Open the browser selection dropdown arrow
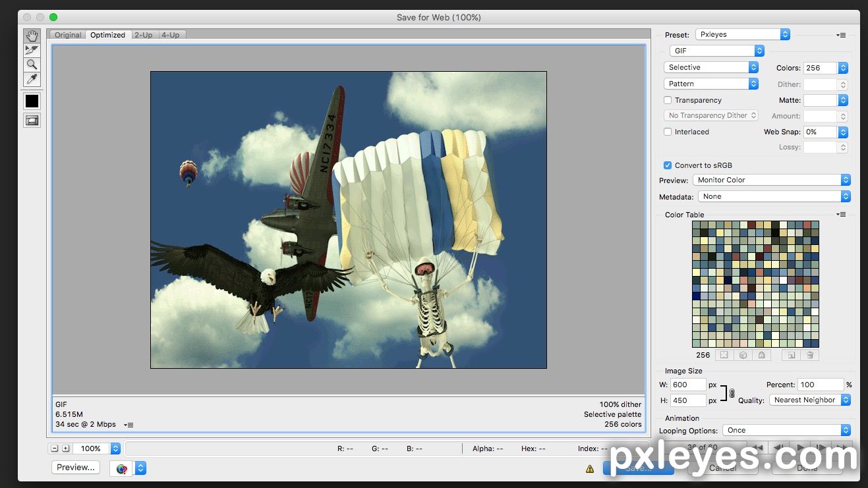The width and height of the screenshot is (868, 488). 141,468
